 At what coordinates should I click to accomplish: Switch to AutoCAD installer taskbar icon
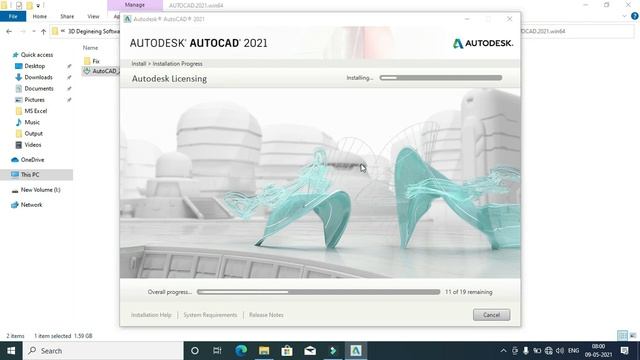[x=356, y=351]
